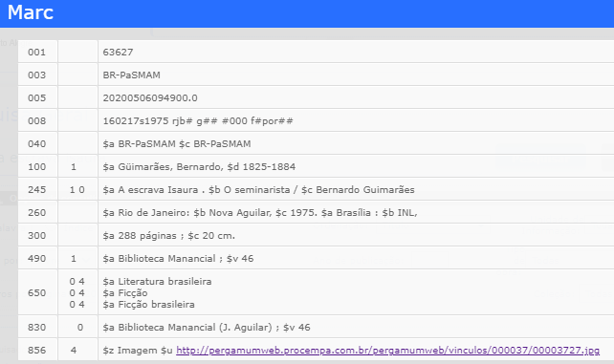Image resolution: width=614 pixels, height=364 pixels.
Task: Select the $a BR-PaSMAM $c BR-PaSMAM value
Action: [177, 144]
